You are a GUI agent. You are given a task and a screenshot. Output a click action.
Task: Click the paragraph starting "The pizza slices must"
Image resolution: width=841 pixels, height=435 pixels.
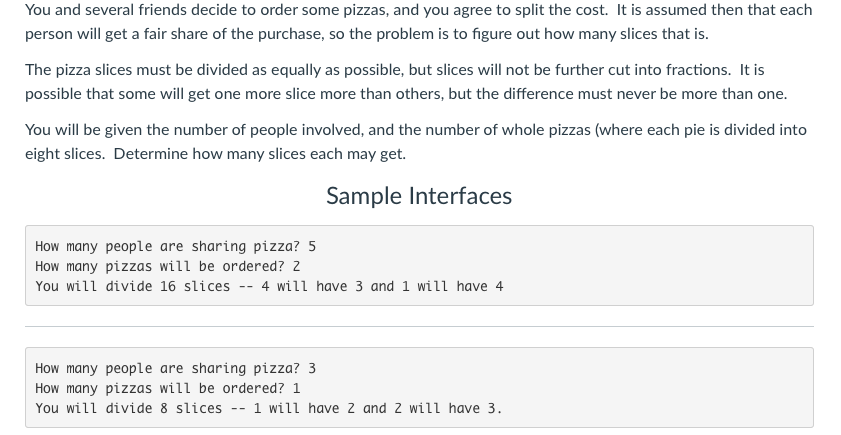pyautogui.click(x=406, y=82)
